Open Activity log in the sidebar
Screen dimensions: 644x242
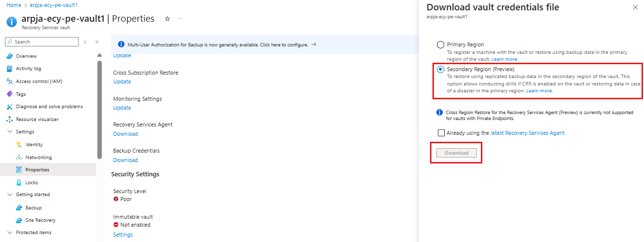click(x=29, y=69)
